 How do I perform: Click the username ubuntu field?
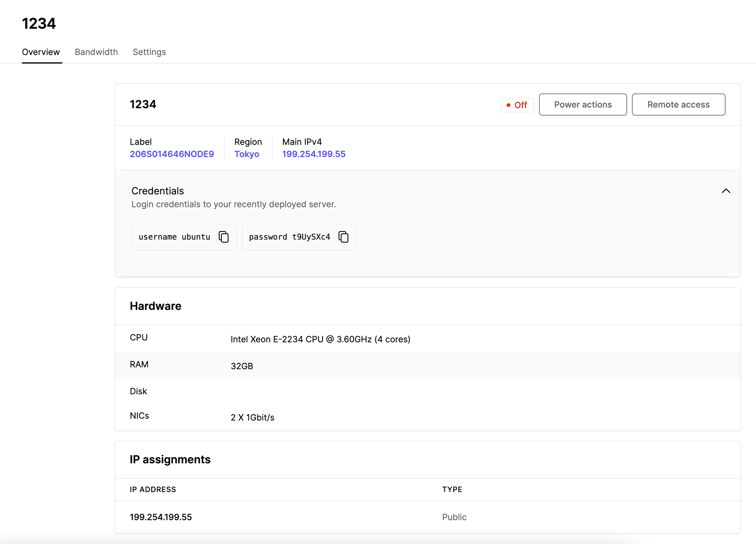(x=175, y=237)
